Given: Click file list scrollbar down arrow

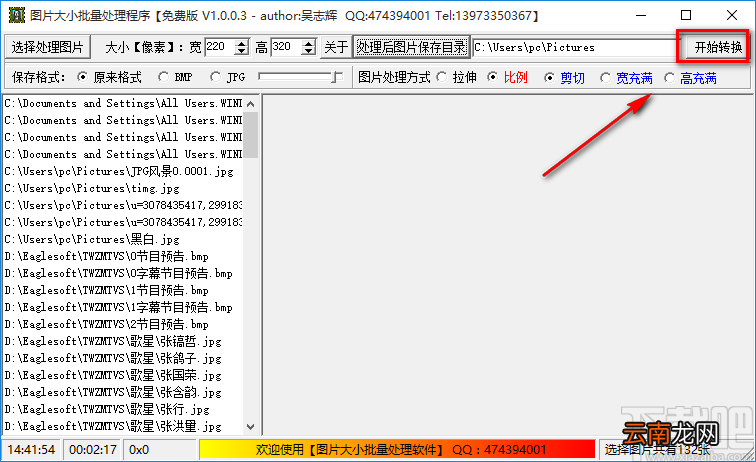Looking at the screenshot, I should [x=250, y=426].
